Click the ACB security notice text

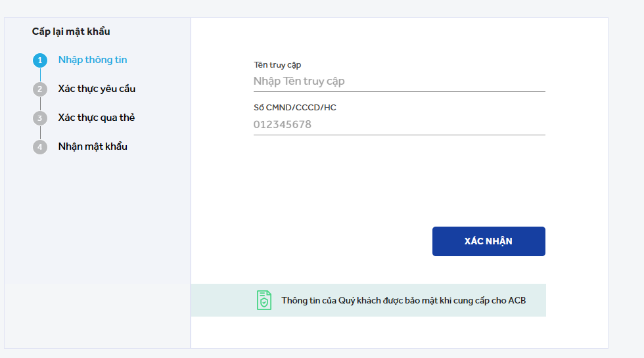tap(403, 301)
